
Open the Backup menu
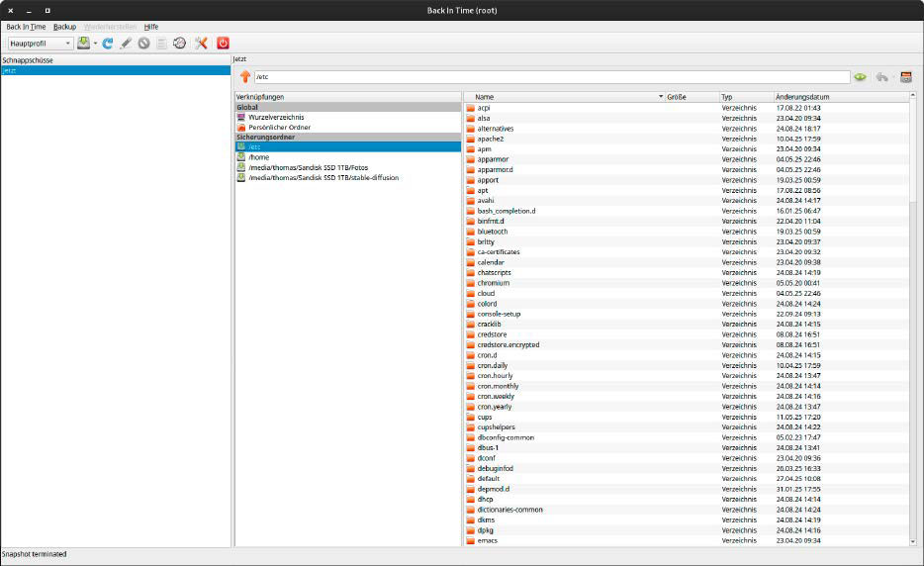point(64,27)
